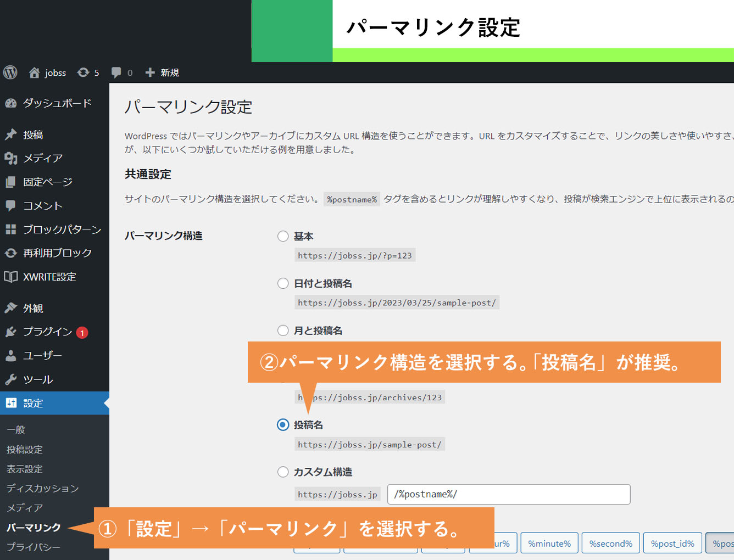Open メディア settings submenu link
This screenshot has width=734, height=560.
[x=25, y=508]
